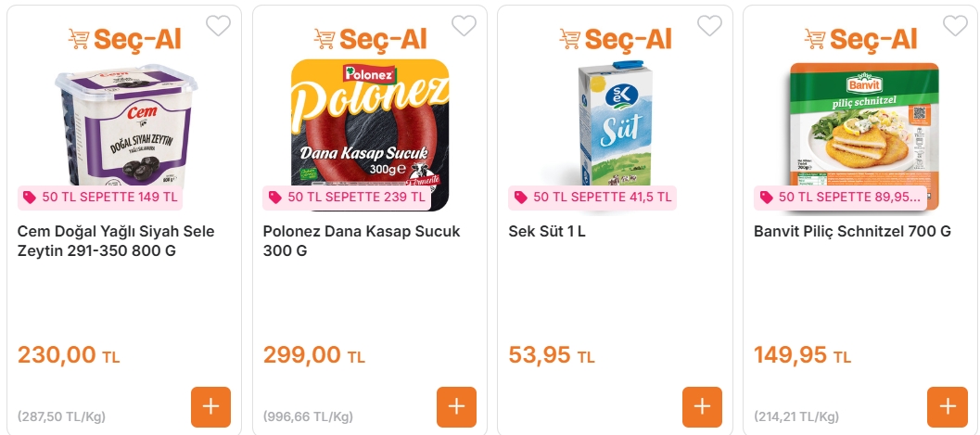The height and width of the screenshot is (435, 980).
Task: Add Sek Süt to favorites
Action: point(709,26)
